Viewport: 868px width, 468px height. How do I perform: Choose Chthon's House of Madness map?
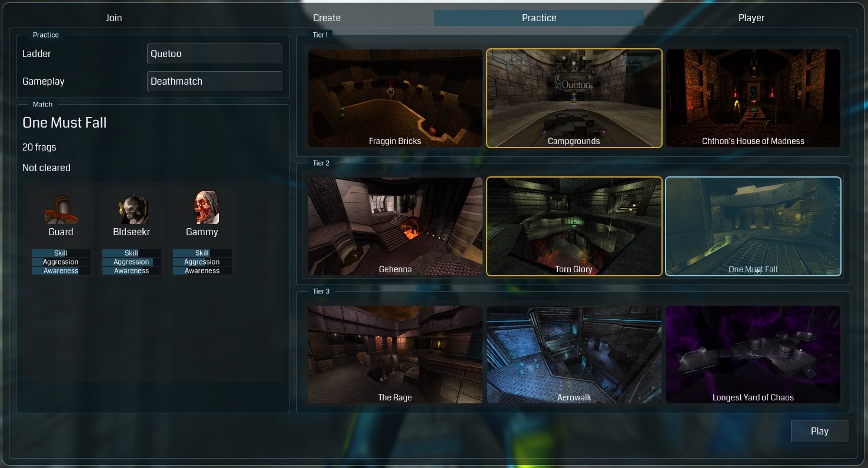coord(753,98)
